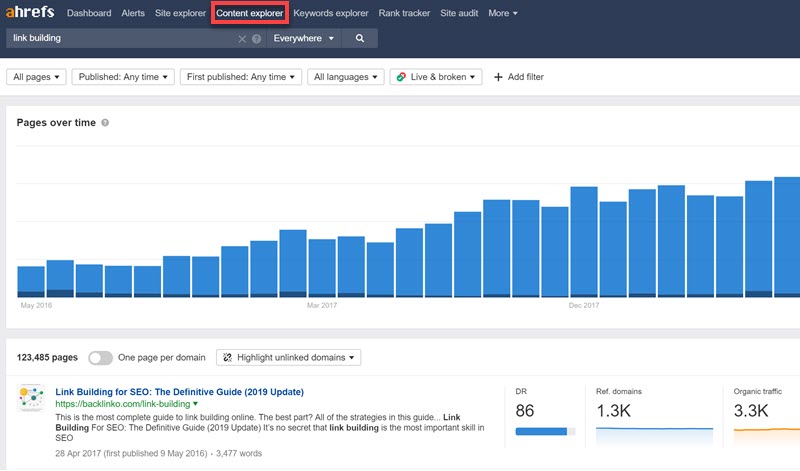800x471 pixels.
Task: Click the DR 86 progress bar
Action: (545, 432)
